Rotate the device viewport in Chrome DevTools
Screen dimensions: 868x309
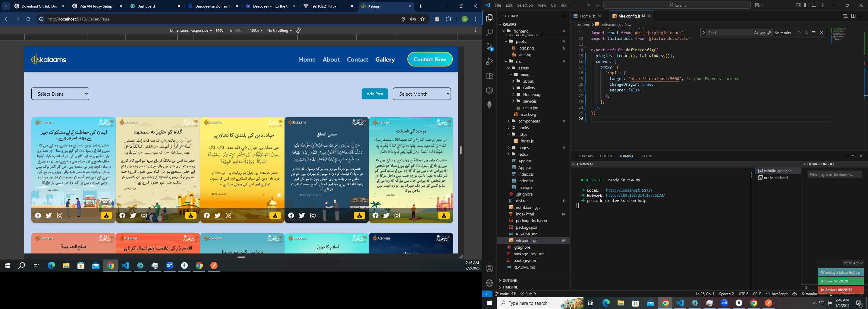pyautogui.click(x=298, y=30)
